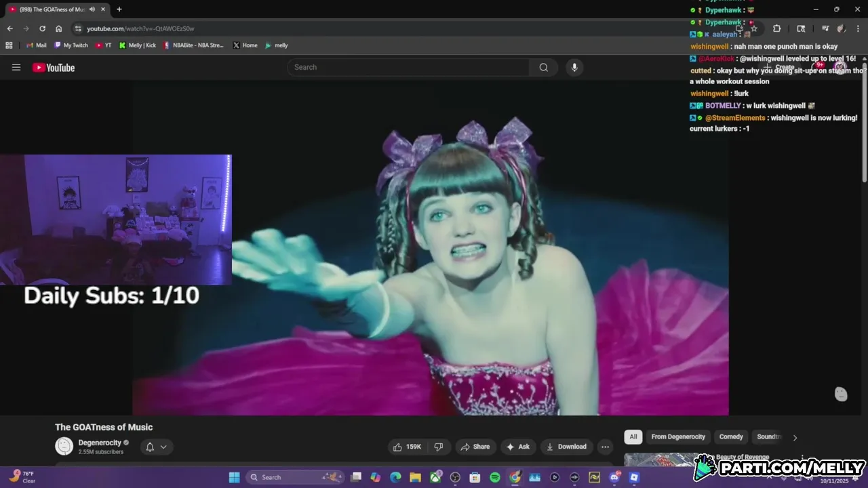The image size is (868, 488).
Task: Open the Degenerocity channel name link
Action: [99, 443]
